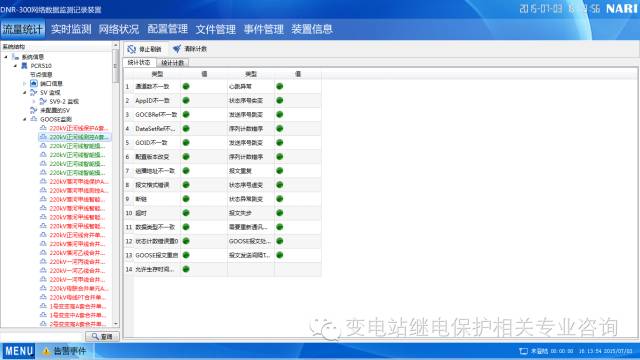Click green indicator for 心跳异常
Screen dimensions: 640x360
280,87
